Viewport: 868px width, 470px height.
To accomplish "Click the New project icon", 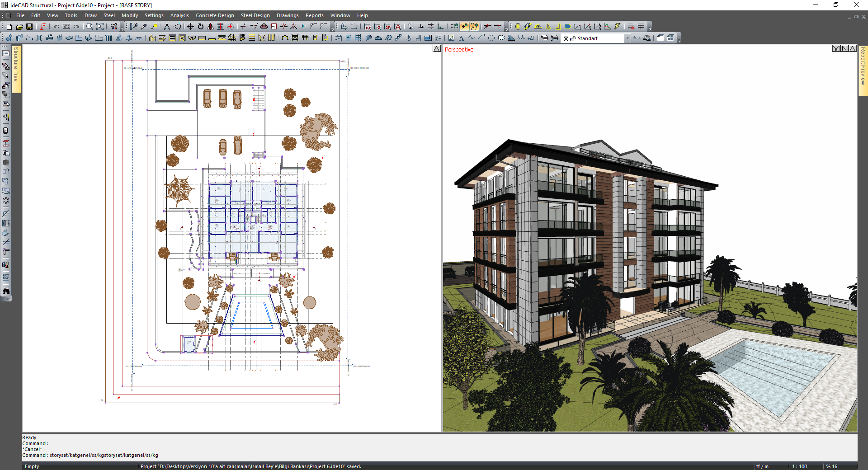I will pyautogui.click(x=9, y=27).
